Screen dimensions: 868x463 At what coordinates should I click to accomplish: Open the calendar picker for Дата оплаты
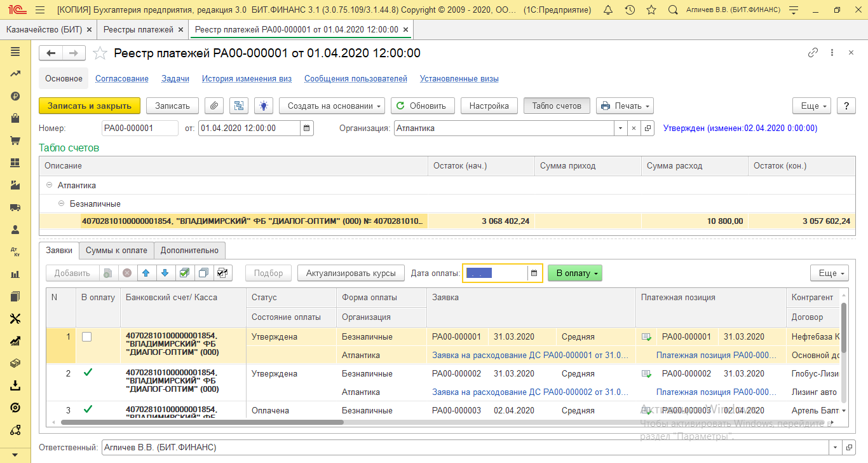click(x=534, y=273)
